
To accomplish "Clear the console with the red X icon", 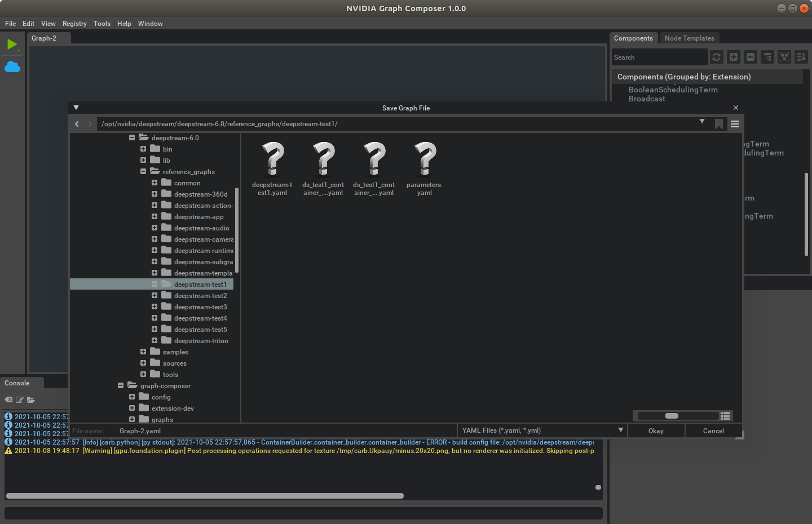I will 8,400.
